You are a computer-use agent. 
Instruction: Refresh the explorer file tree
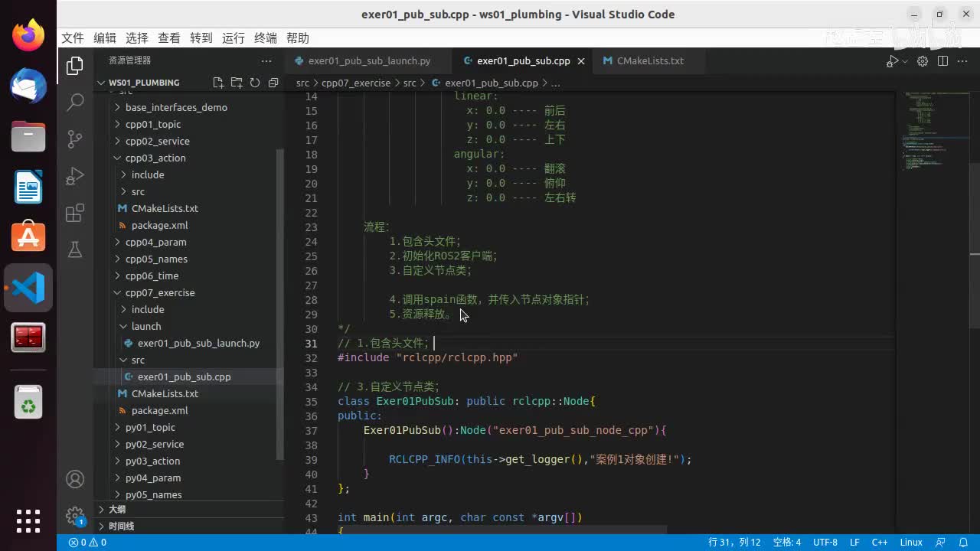click(255, 83)
